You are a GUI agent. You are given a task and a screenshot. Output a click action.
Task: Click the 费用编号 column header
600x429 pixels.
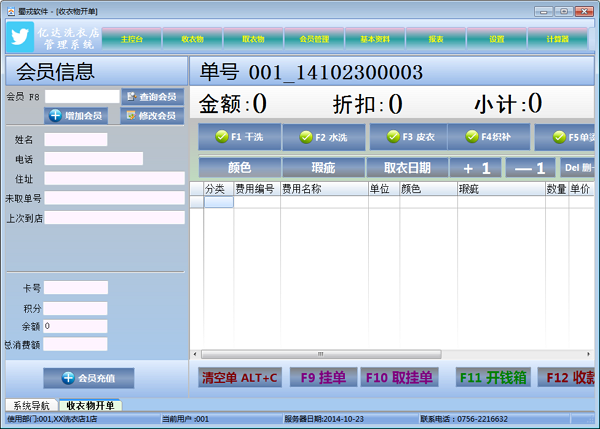pyautogui.click(x=257, y=189)
